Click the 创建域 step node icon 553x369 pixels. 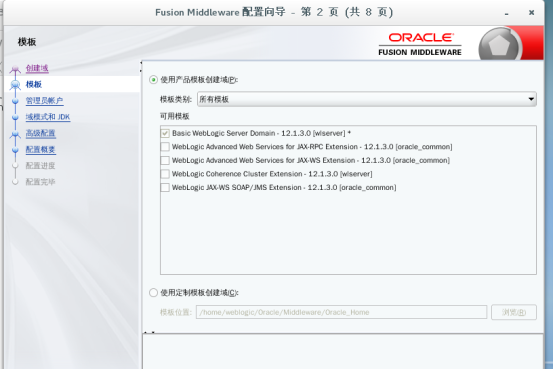click(15, 68)
